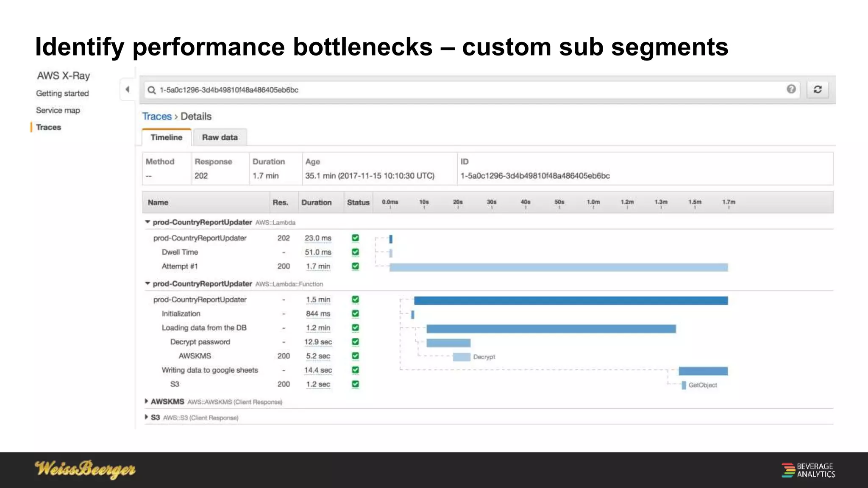Viewport: 868px width, 488px height.
Task: Click the WeissBeerger logo
Action: click(85, 469)
